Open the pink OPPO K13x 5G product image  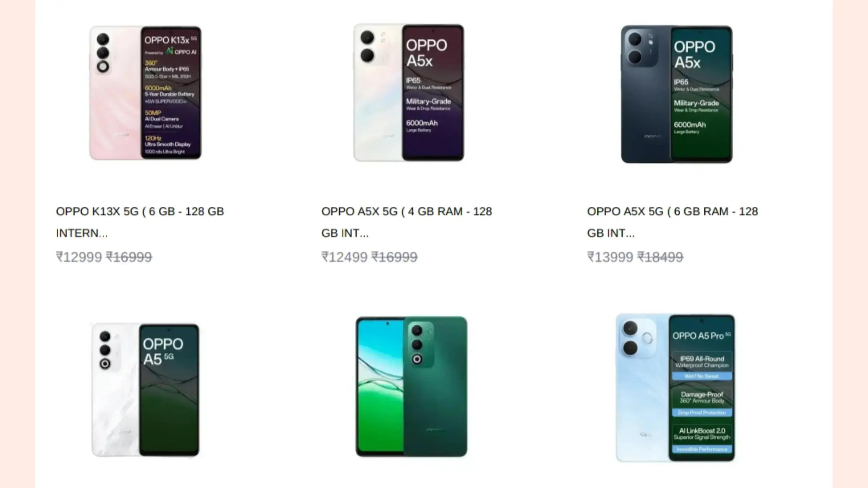(x=145, y=92)
